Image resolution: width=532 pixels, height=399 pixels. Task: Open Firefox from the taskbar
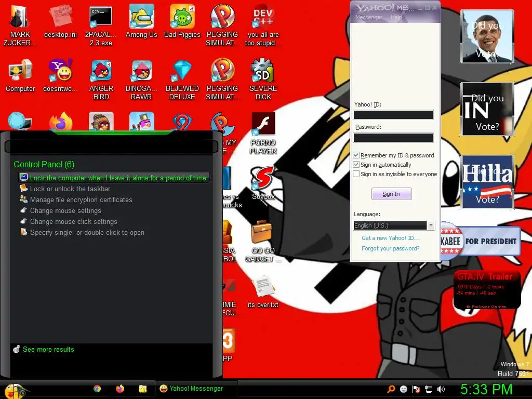pyautogui.click(x=120, y=389)
